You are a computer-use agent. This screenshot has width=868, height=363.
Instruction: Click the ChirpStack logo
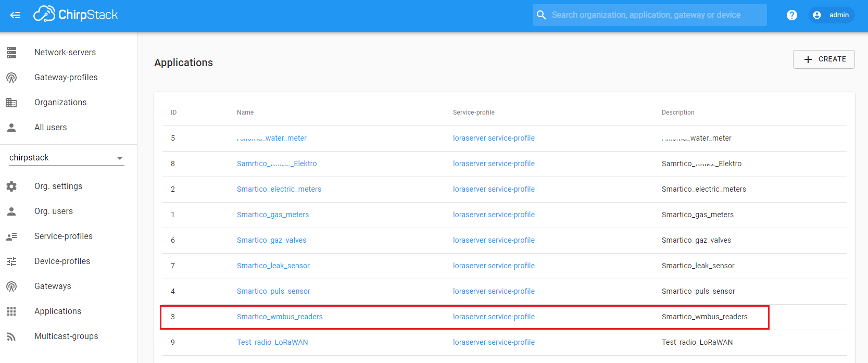click(x=76, y=15)
